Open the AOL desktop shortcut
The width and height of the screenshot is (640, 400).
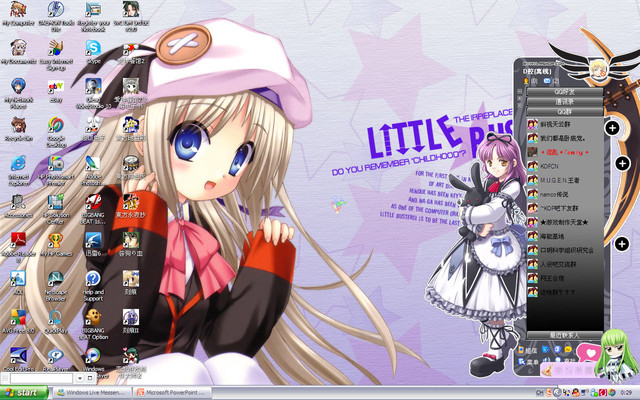(x=18, y=282)
